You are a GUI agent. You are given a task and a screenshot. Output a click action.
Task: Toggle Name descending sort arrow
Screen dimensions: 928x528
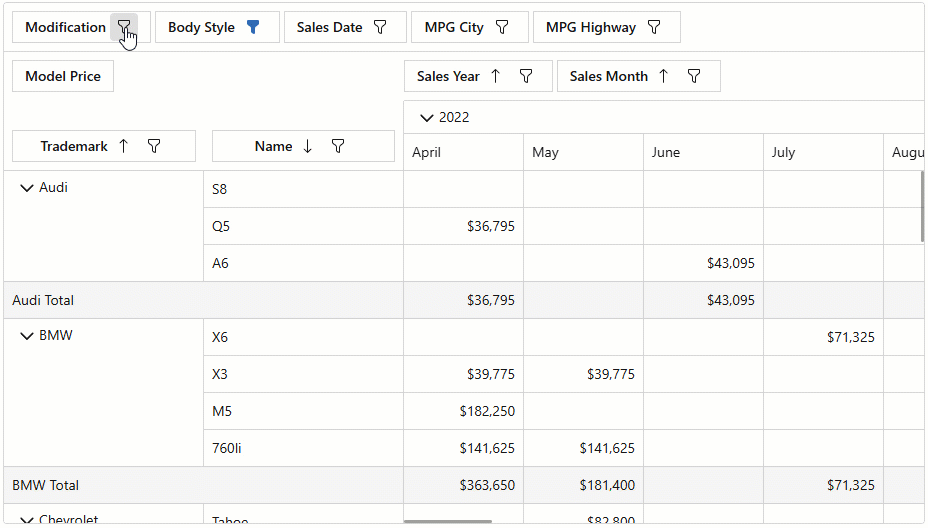[x=307, y=146]
